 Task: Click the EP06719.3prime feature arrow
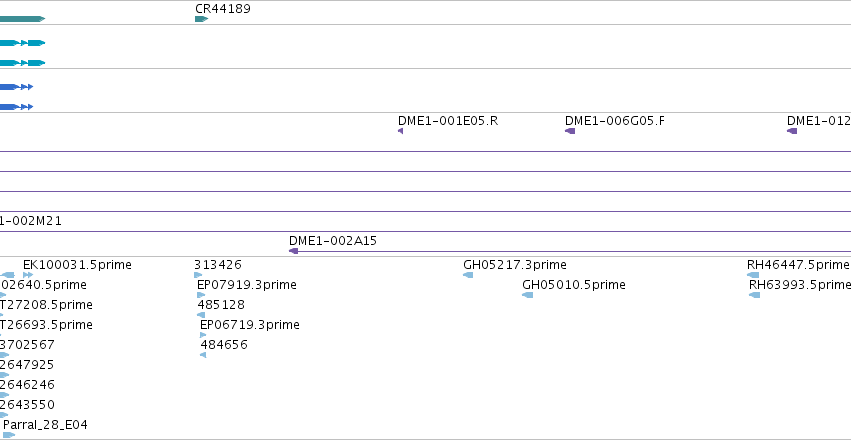pos(204,335)
